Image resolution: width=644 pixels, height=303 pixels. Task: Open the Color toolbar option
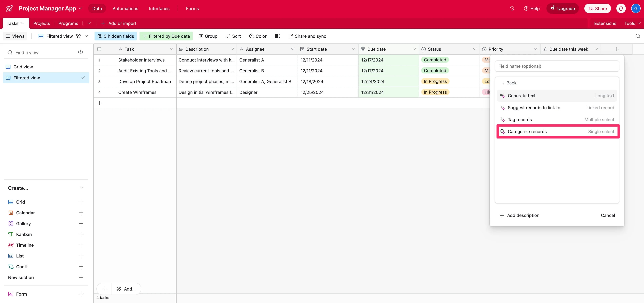point(258,36)
